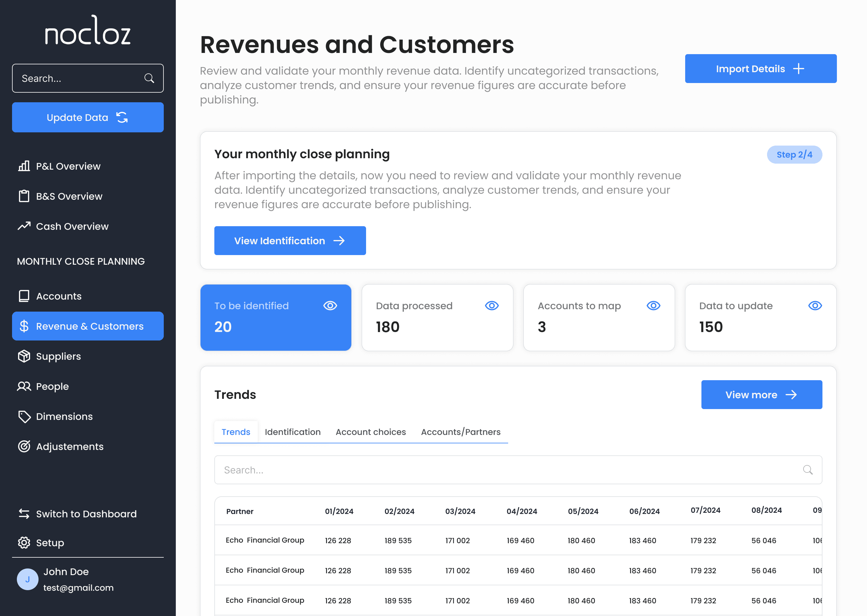Open B&S Overview clipboard item

[x=69, y=196]
